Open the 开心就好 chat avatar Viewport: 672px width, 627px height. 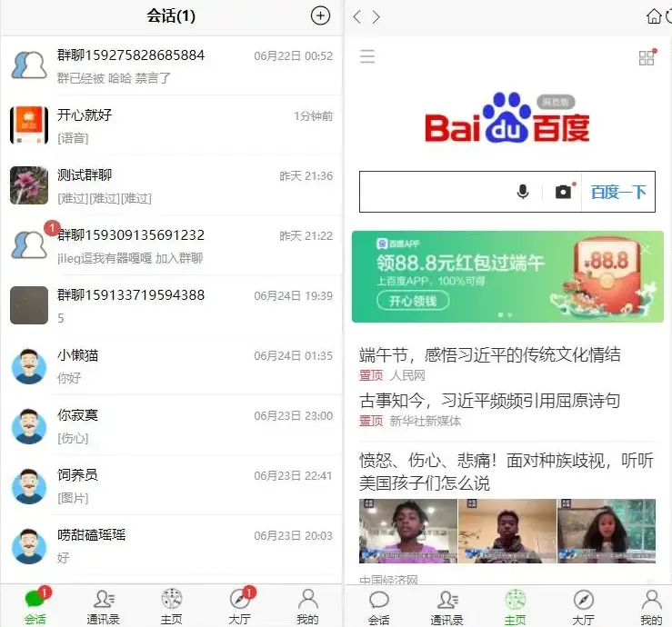click(x=29, y=125)
